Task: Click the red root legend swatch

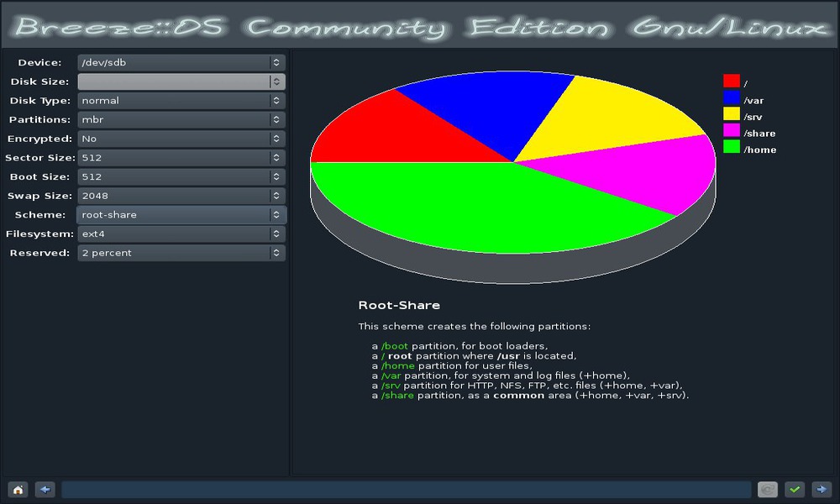Action: pyautogui.click(x=731, y=81)
